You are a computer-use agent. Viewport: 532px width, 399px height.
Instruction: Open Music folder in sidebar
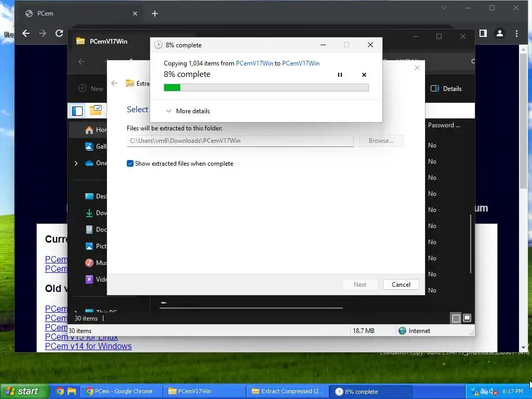pyautogui.click(x=96, y=263)
